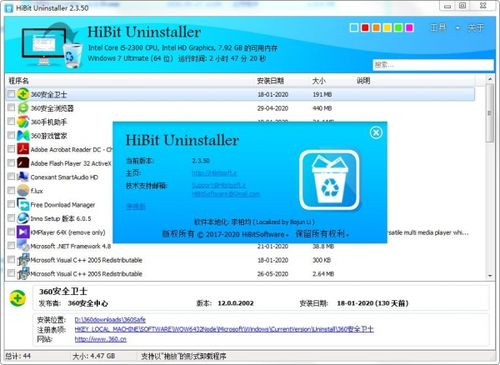Close the About dialog with X button
This screenshot has height=365, width=500.
pos(376,133)
